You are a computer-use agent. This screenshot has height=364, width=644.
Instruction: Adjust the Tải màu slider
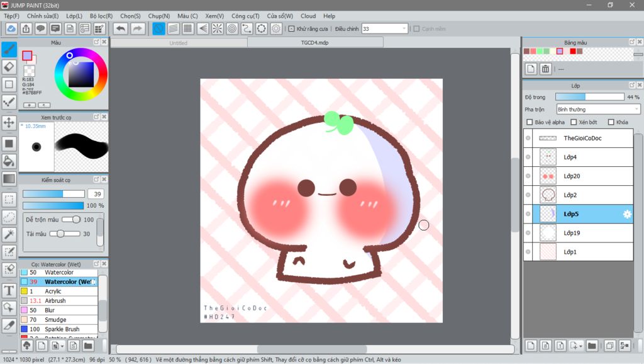65,234
